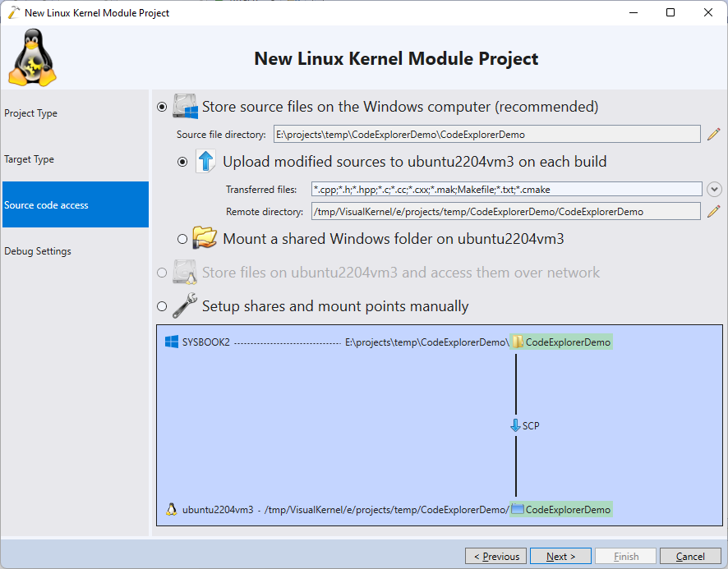Click the ubuntu2204vm3 host label in the diagram
The image size is (728, 569).
(x=218, y=509)
